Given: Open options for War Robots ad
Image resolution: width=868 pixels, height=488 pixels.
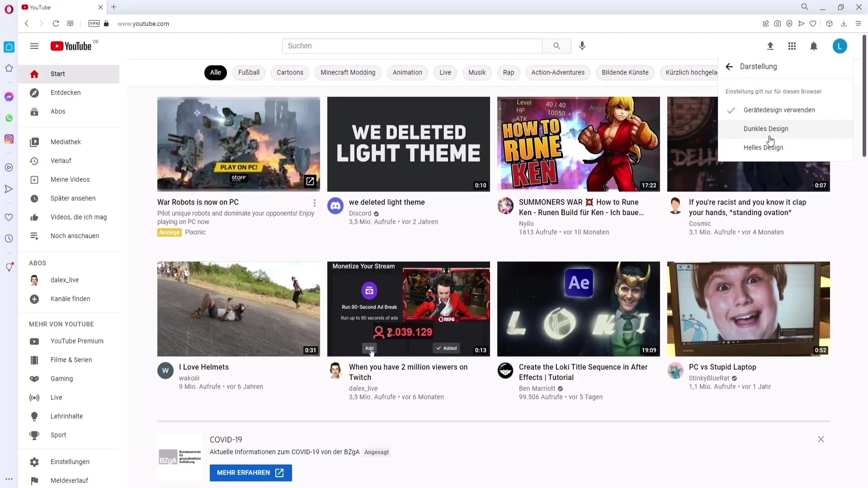Looking at the screenshot, I should (315, 203).
